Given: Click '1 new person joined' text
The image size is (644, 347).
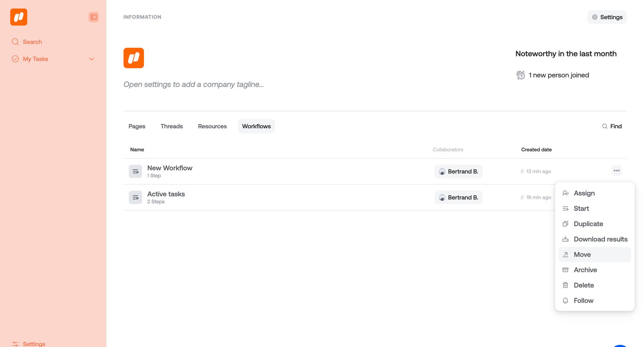Looking at the screenshot, I should (559, 75).
